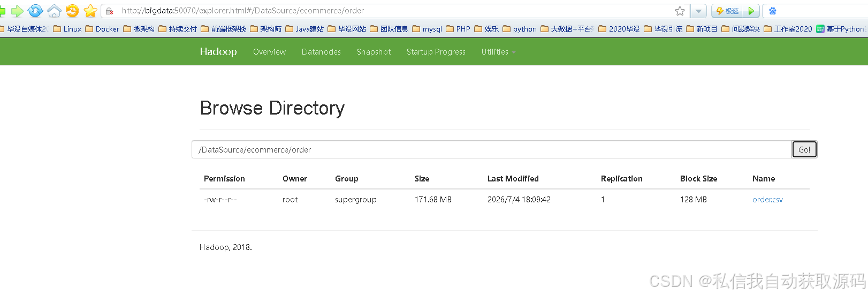868x296 pixels.
Task: Click the Last Modified column header
Action: (x=513, y=179)
